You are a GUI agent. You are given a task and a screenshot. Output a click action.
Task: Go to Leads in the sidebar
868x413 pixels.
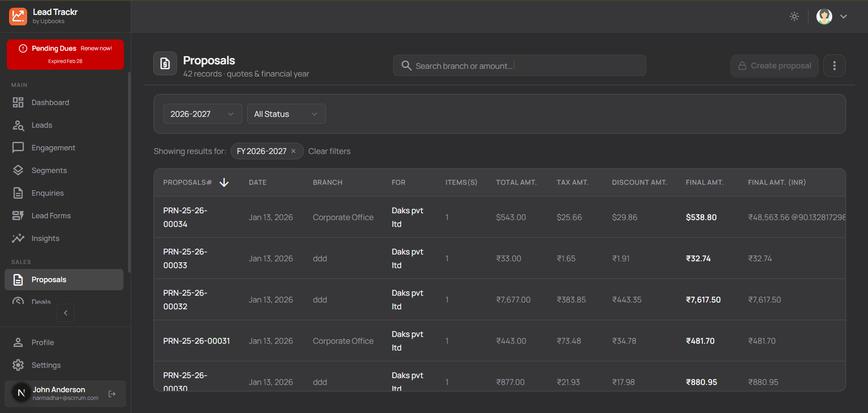pos(42,125)
